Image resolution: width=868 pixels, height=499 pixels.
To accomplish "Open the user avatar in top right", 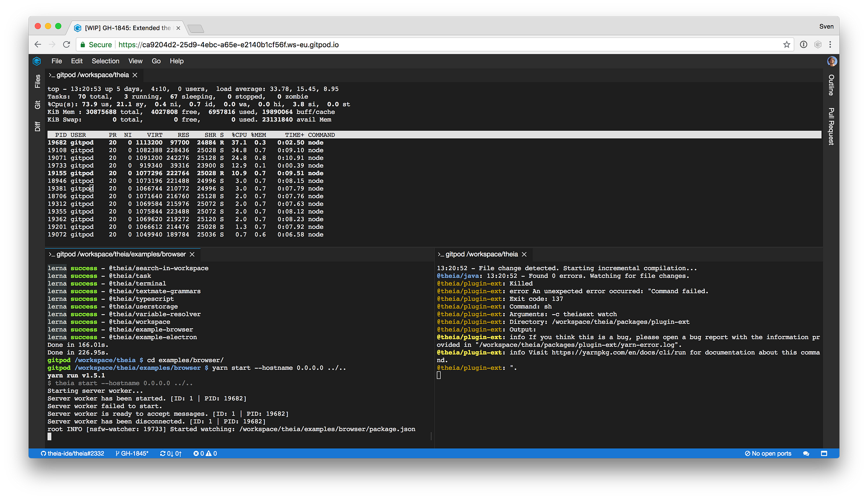I will [x=832, y=61].
